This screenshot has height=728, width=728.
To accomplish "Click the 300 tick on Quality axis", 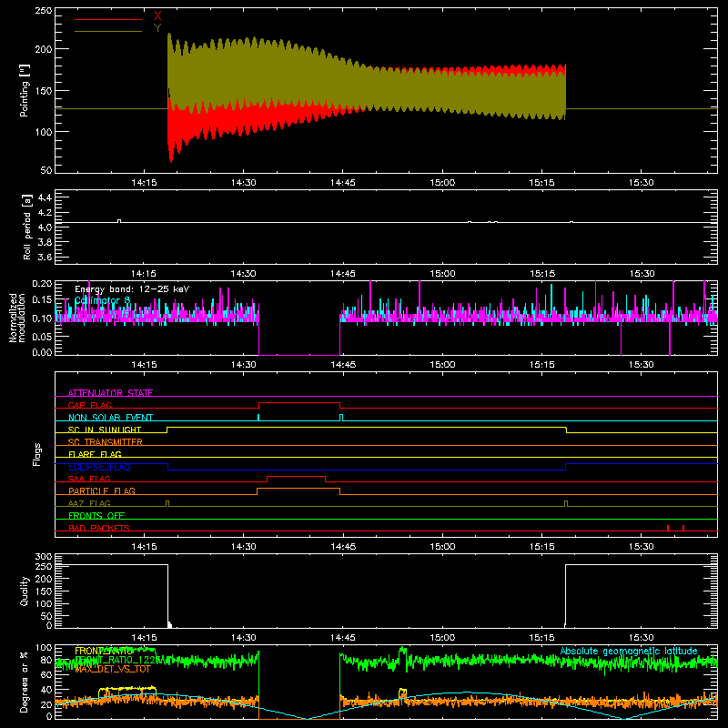I will [x=44, y=557].
